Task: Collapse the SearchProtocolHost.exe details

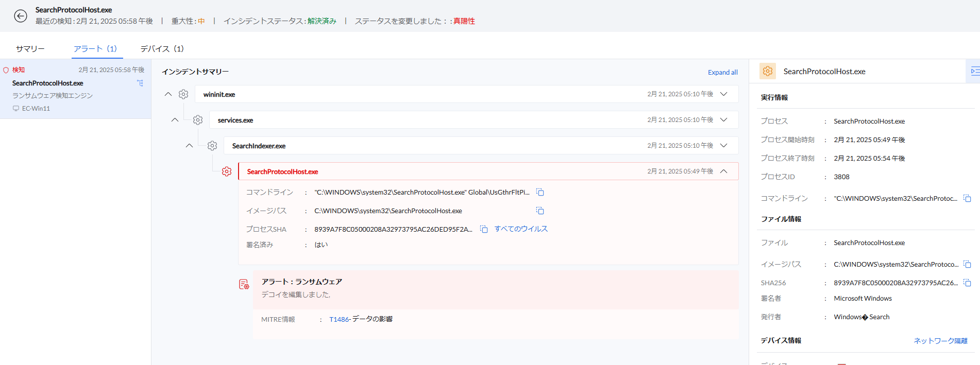Action: (724, 171)
